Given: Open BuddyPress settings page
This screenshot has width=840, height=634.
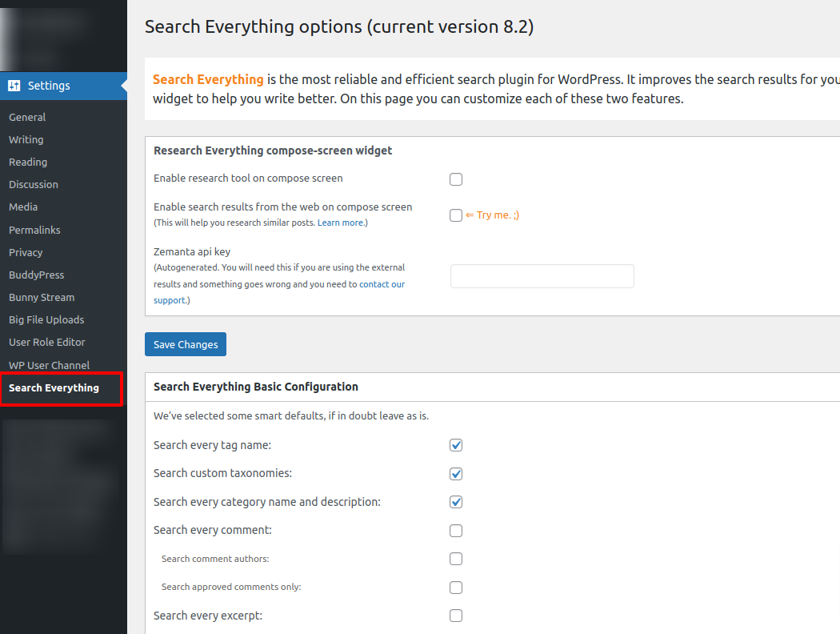Looking at the screenshot, I should (x=36, y=275).
